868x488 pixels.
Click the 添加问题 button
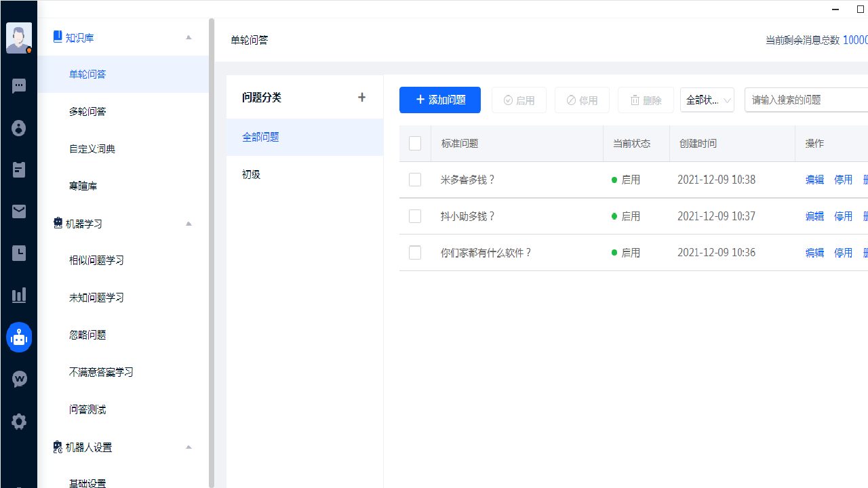pyautogui.click(x=439, y=100)
